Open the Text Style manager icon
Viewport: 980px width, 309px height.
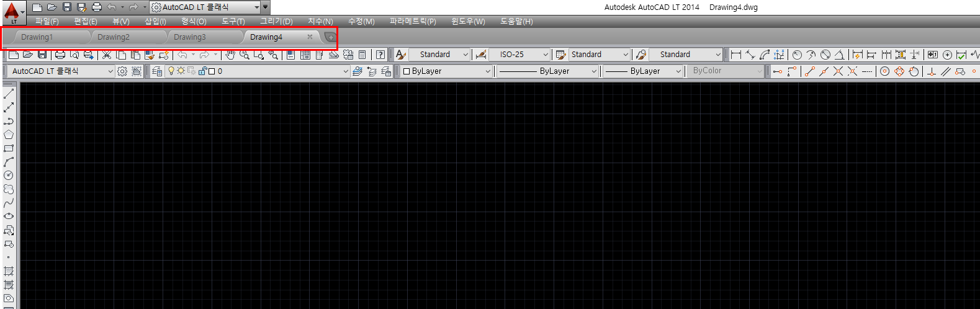pos(401,55)
